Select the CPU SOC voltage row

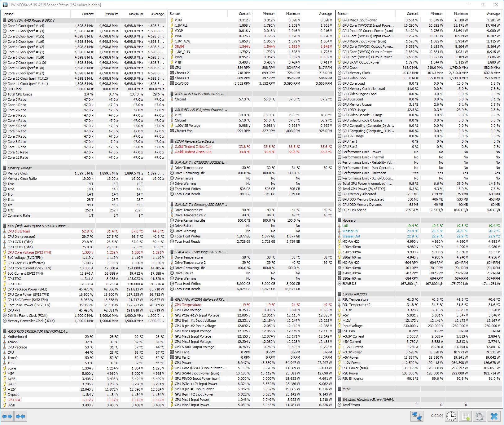click(84, 400)
